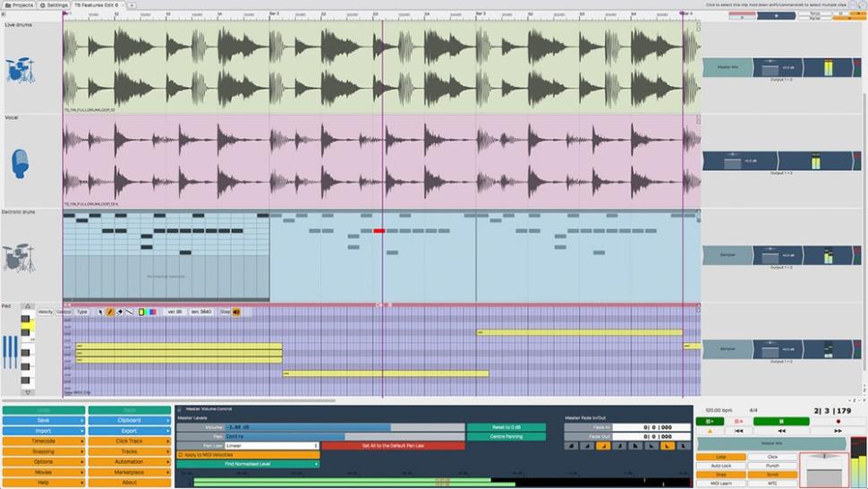Click Set All to the Default Pan Law

click(x=393, y=445)
